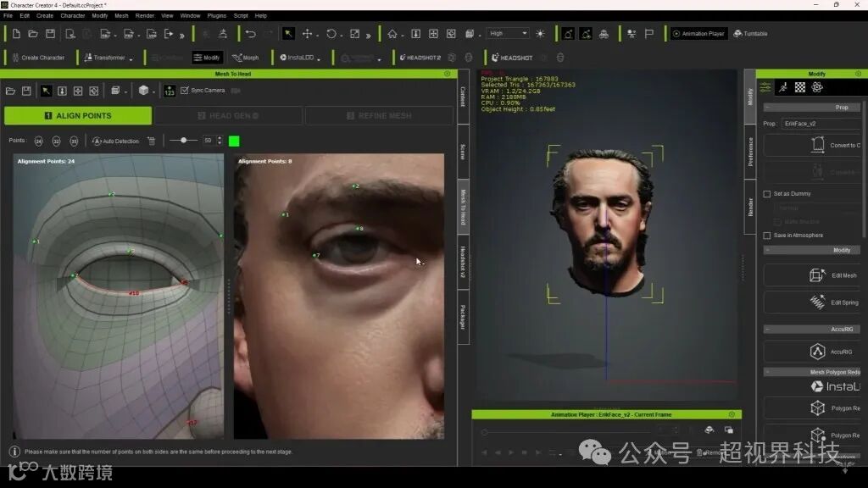
Task: Open the Render menu
Action: click(145, 15)
